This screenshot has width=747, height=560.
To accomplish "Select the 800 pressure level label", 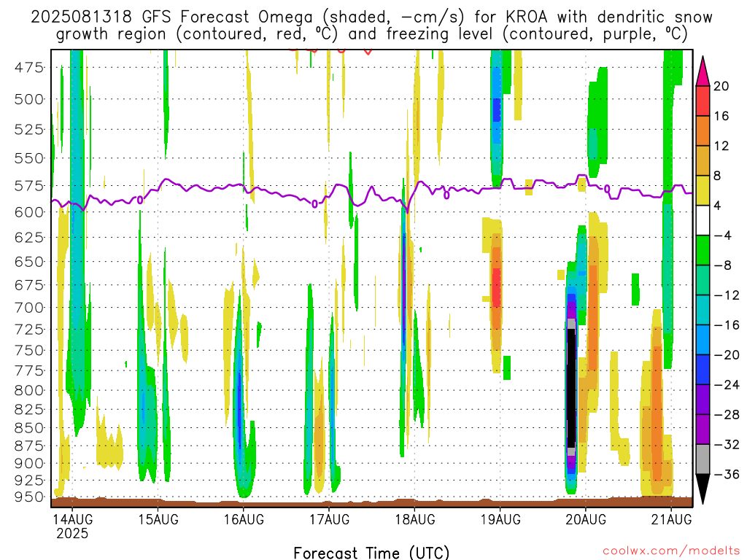I will pyautogui.click(x=29, y=391).
